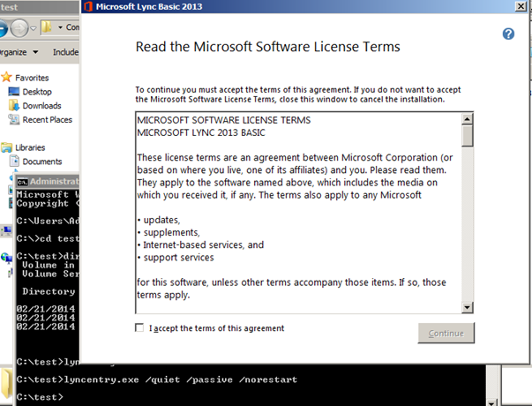Screen dimensions: 532x406
Task: Click the "C:\>cd test" line in command prompt
Action: click(x=48, y=238)
